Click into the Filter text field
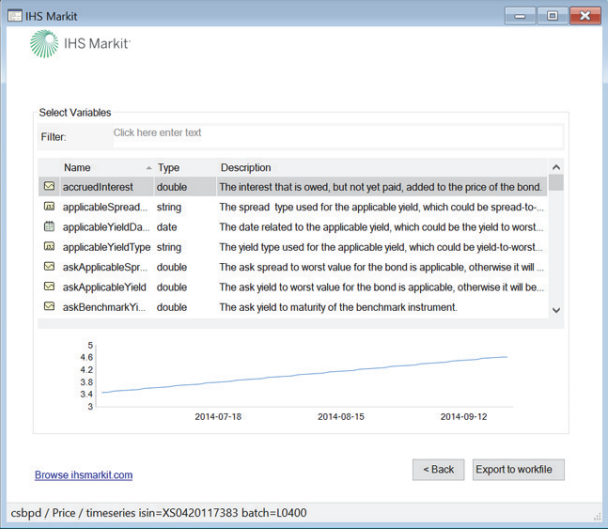608x529 pixels. pos(338,137)
